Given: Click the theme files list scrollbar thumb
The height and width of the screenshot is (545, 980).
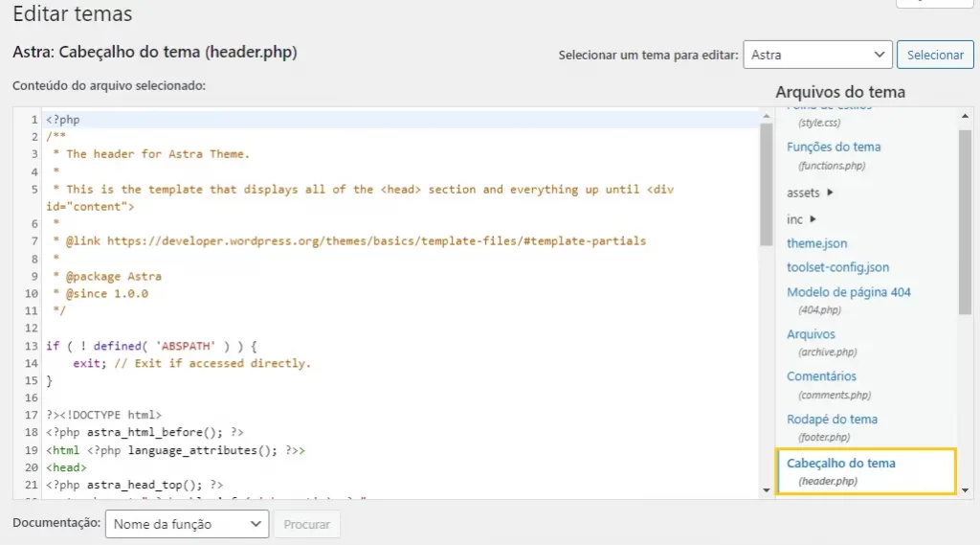Looking at the screenshot, I should 965,221.
